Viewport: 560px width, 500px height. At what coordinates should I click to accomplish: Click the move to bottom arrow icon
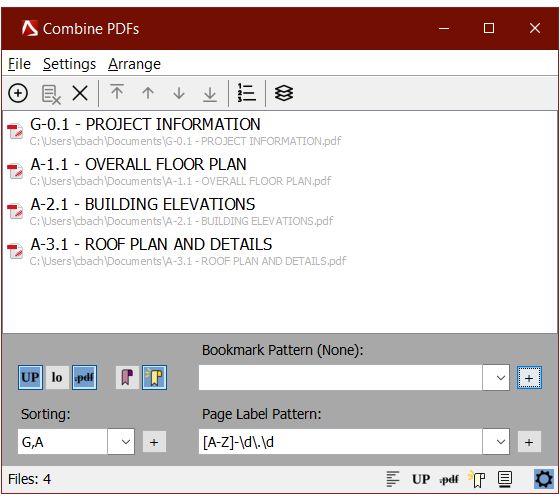click(210, 94)
